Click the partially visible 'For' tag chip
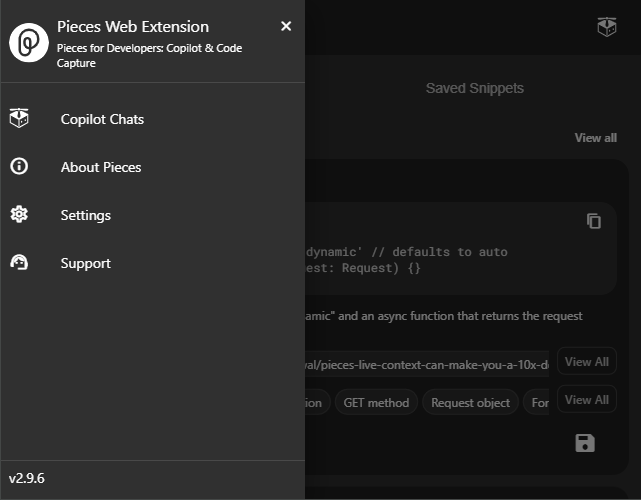The width and height of the screenshot is (641, 500). pos(539,403)
